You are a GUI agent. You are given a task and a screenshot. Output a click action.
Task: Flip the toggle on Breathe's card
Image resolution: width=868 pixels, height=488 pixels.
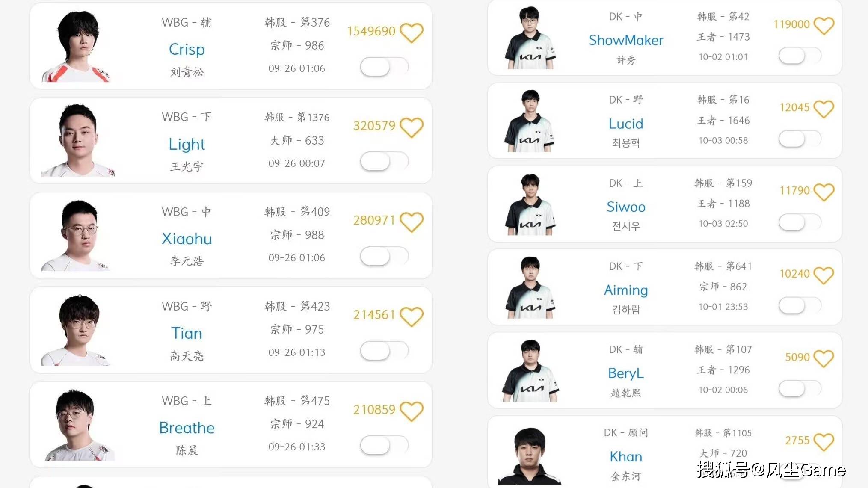[x=384, y=446]
